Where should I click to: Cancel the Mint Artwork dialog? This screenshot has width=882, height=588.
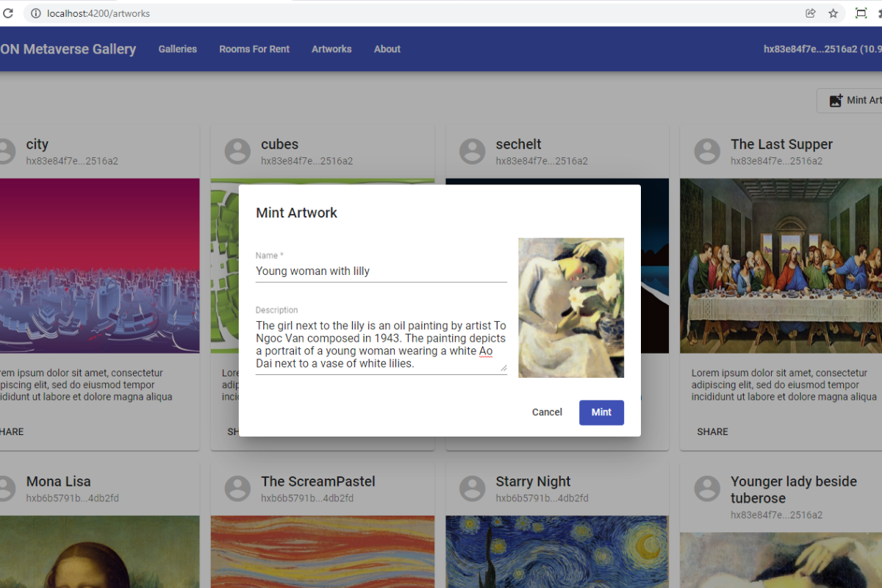pyautogui.click(x=547, y=412)
